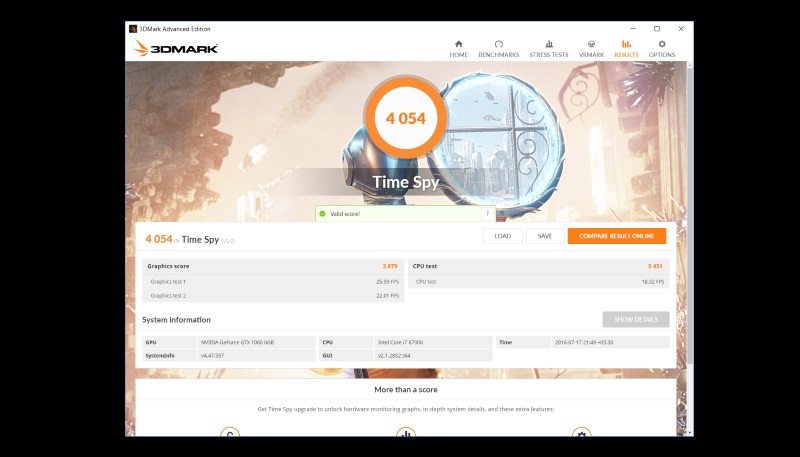Click the 2016-07-17 time value
Viewport: 800px width, 457px height.
584,342
